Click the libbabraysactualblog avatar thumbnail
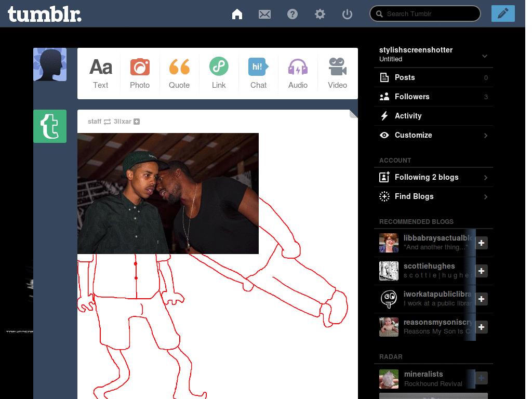The height and width of the screenshot is (399, 532). 389,243
